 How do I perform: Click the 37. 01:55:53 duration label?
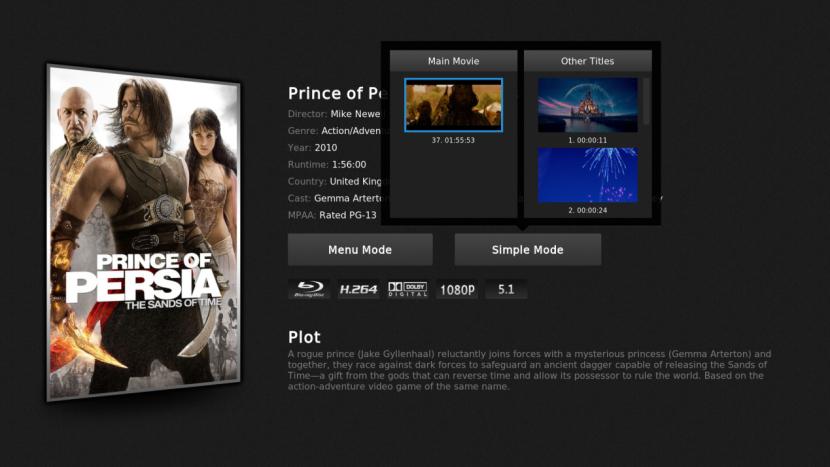[x=453, y=140]
